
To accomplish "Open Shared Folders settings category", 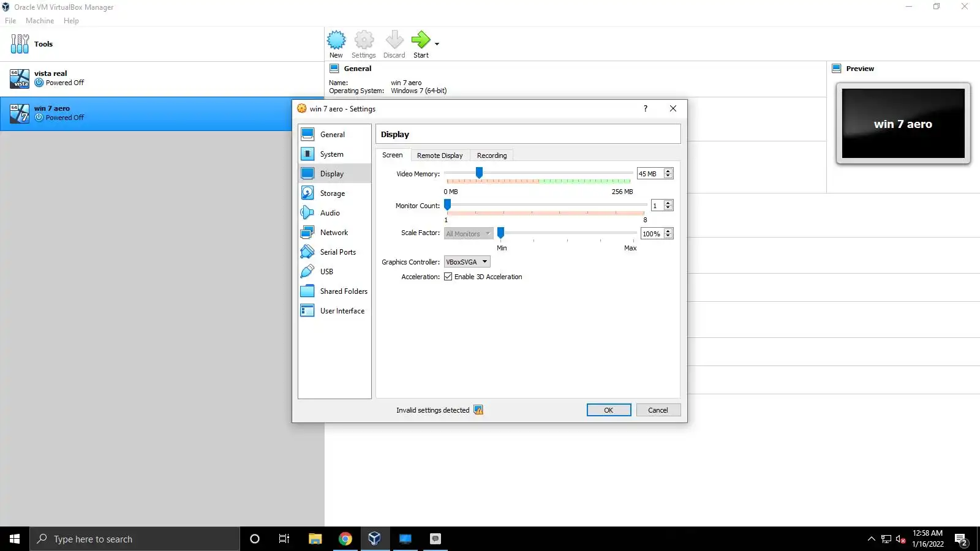I will 334,291.
